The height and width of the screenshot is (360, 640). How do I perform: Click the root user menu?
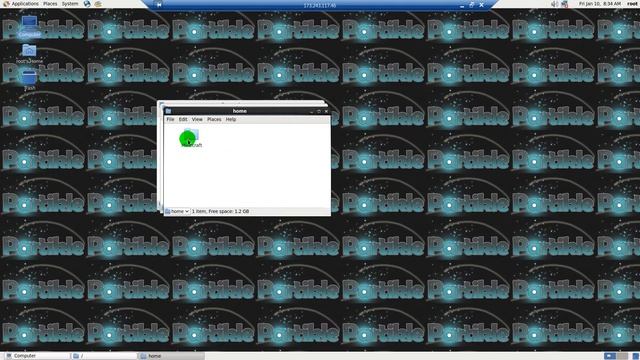pos(633,4)
